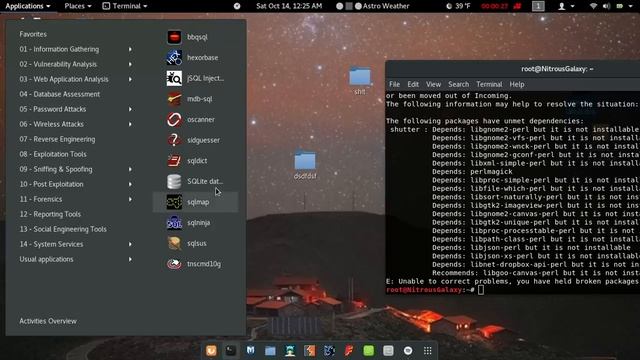Expand Usual applications submenu
This screenshot has height=360, width=640.
pos(76,259)
